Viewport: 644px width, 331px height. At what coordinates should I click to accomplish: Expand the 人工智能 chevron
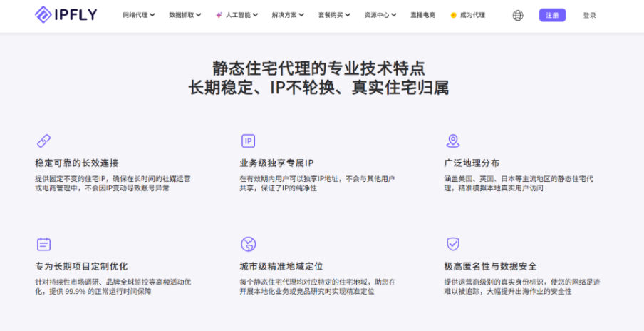click(255, 15)
